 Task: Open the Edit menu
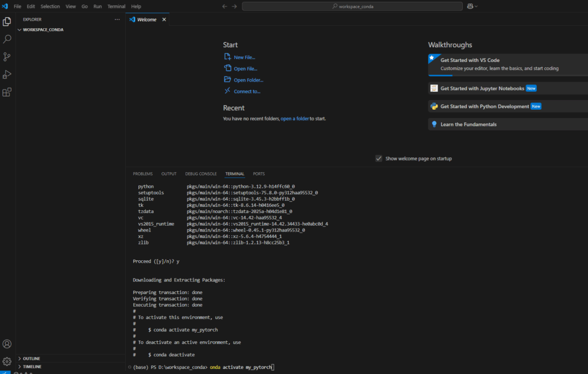[x=31, y=6]
